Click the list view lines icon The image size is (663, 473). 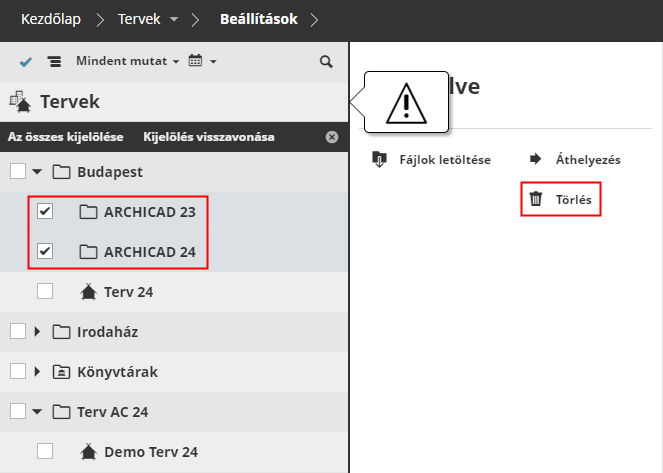click(54, 62)
